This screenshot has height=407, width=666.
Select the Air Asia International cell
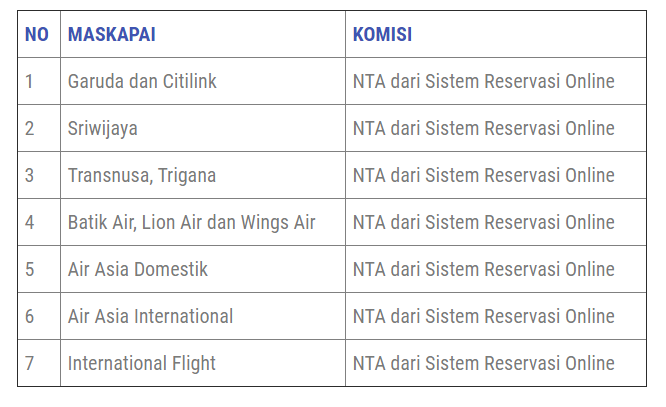(x=150, y=317)
